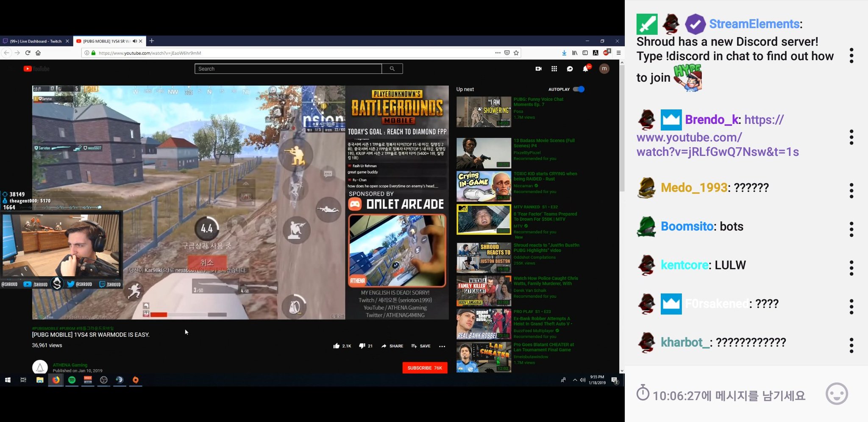Open File Explorer from the taskbar

[40, 380]
